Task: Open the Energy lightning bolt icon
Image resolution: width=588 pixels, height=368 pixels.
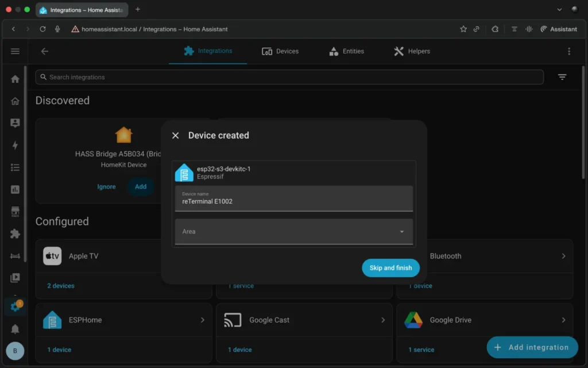Action: click(15, 145)
